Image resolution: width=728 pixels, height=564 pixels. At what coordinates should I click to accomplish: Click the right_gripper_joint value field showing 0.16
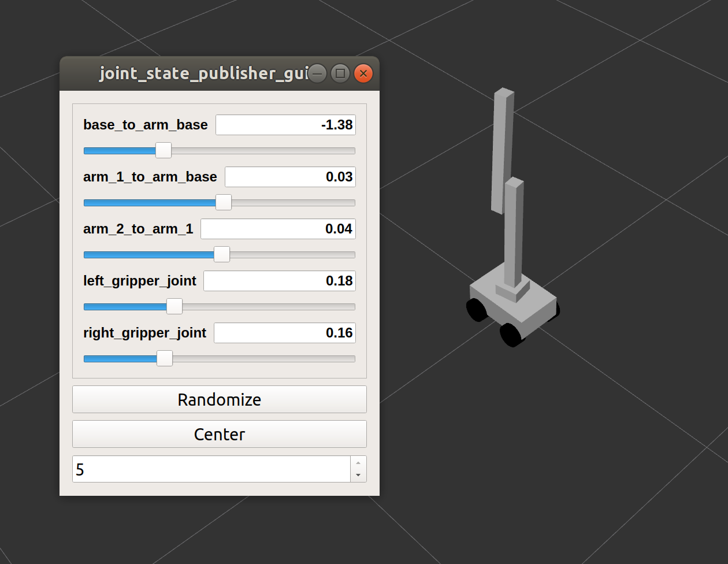pyautogui.click(x=285, y=333)
